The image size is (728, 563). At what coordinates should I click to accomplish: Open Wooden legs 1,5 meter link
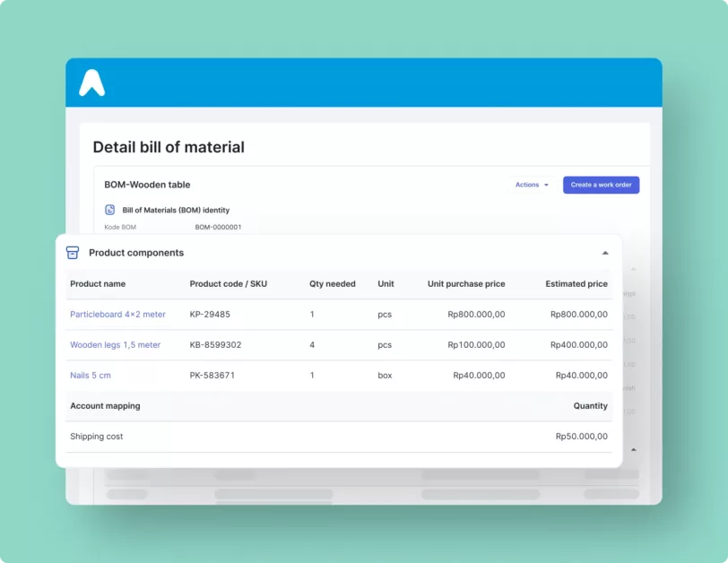click(x=115, y=345)
